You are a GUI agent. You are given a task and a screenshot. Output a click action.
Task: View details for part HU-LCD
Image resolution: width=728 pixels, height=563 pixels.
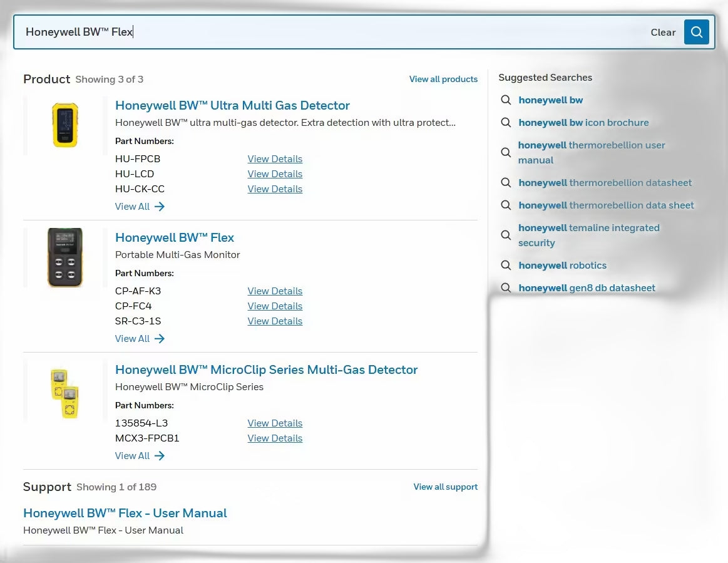click(275, 173)
